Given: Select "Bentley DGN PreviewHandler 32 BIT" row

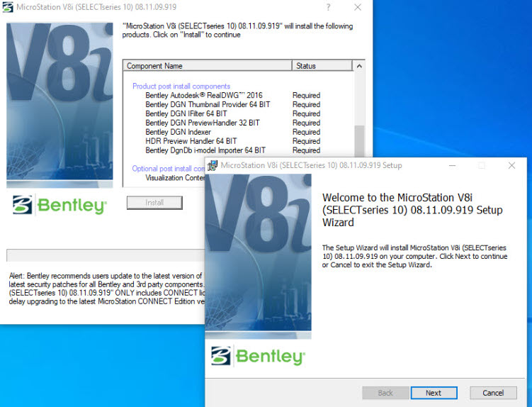Looking at the screenshot, I should 233,123.
